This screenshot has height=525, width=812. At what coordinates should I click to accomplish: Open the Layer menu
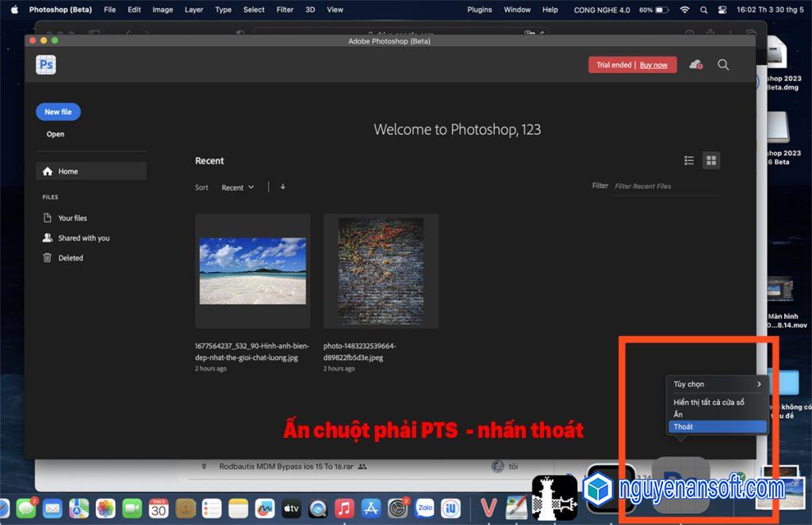point(193,10)
